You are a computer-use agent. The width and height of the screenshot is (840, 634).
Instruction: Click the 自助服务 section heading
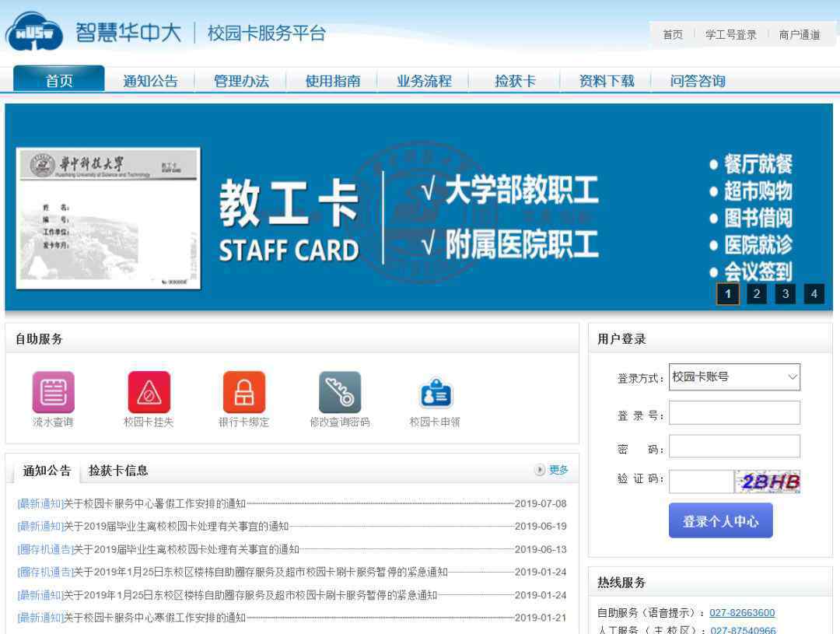[x=39, y=338]
